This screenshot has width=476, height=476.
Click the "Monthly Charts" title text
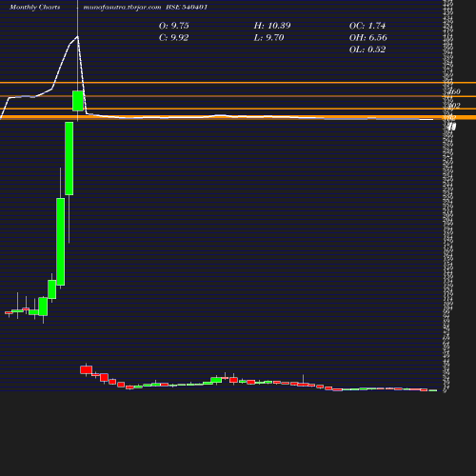pos(35,7)
